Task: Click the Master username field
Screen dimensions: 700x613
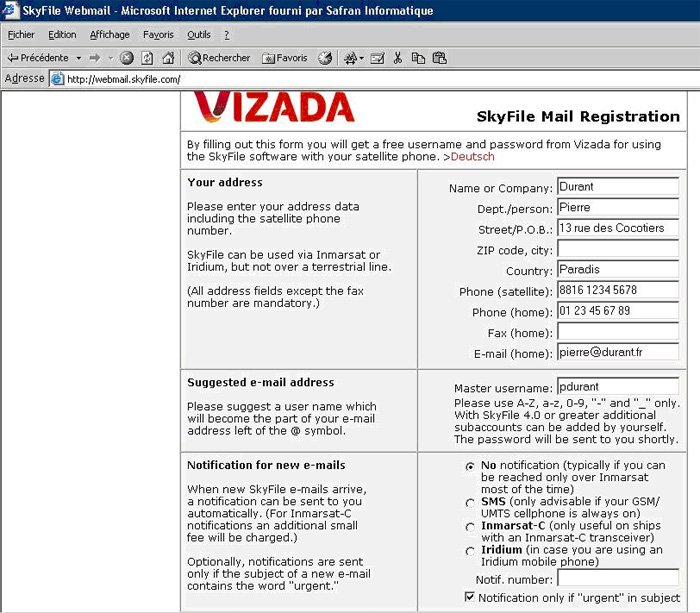Action: coord(618,387)
